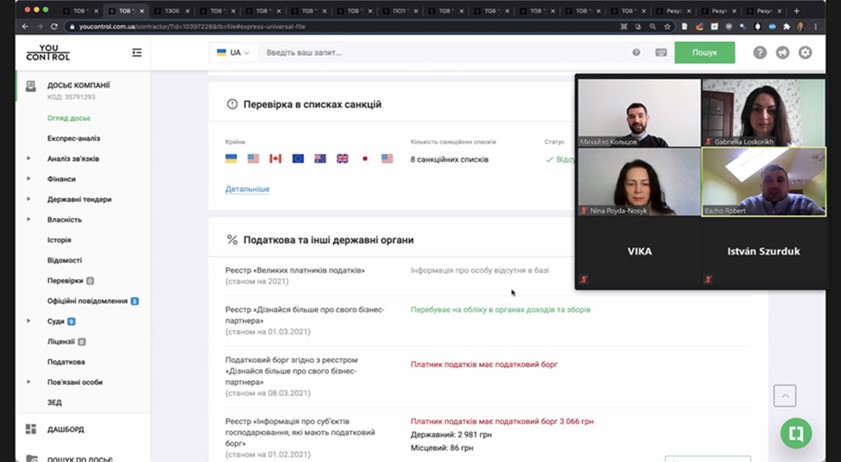The height and width of the screenshot is (462, 841).
Task: Click the YouControl logo
Action: coord(47,53)
